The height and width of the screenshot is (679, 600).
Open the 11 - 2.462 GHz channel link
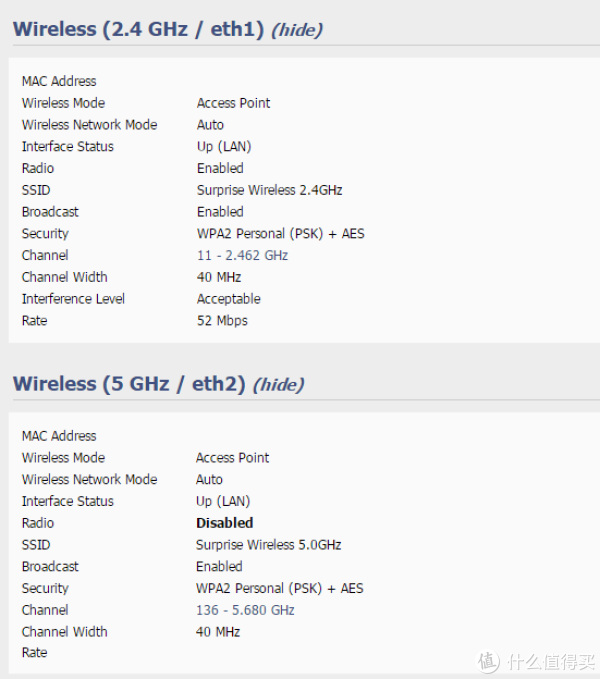click(x=242, y=255)
